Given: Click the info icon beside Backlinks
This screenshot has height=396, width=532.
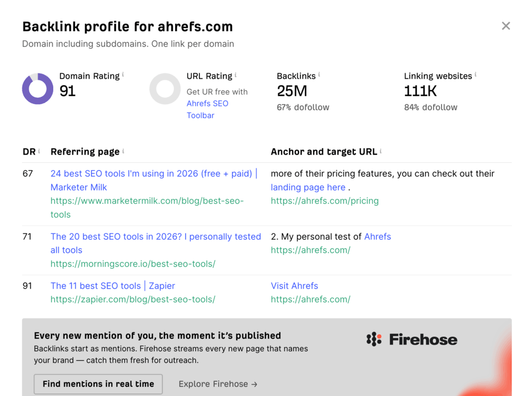Looking at the screenshot, I should coord(319,74).
